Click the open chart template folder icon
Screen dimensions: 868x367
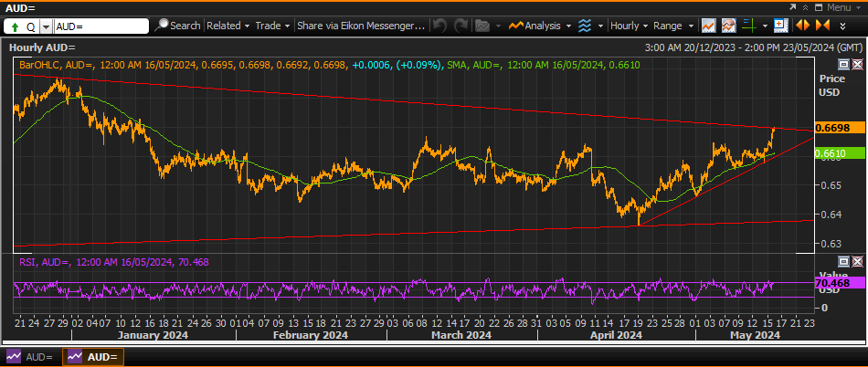pos(482,26)
